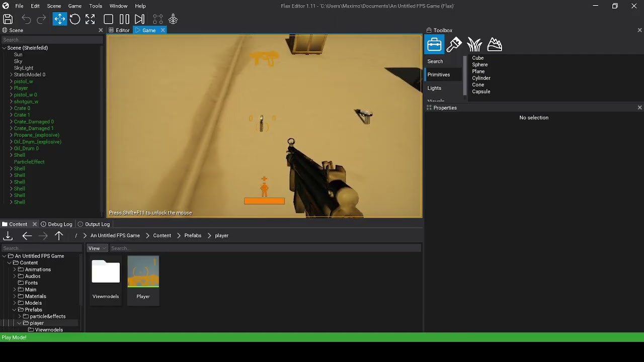
Task: Go up one folder in Content browser
Action: 59,236
